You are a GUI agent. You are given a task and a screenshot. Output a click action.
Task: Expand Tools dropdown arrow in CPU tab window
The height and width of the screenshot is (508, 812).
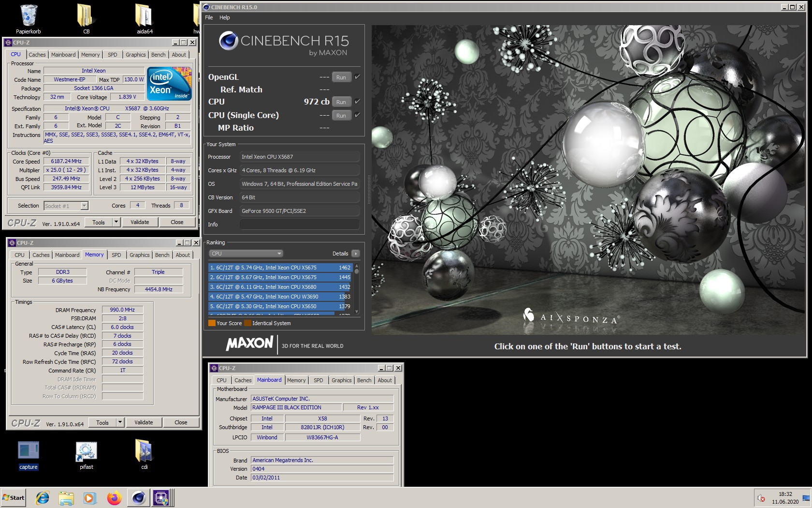(116, 222)
